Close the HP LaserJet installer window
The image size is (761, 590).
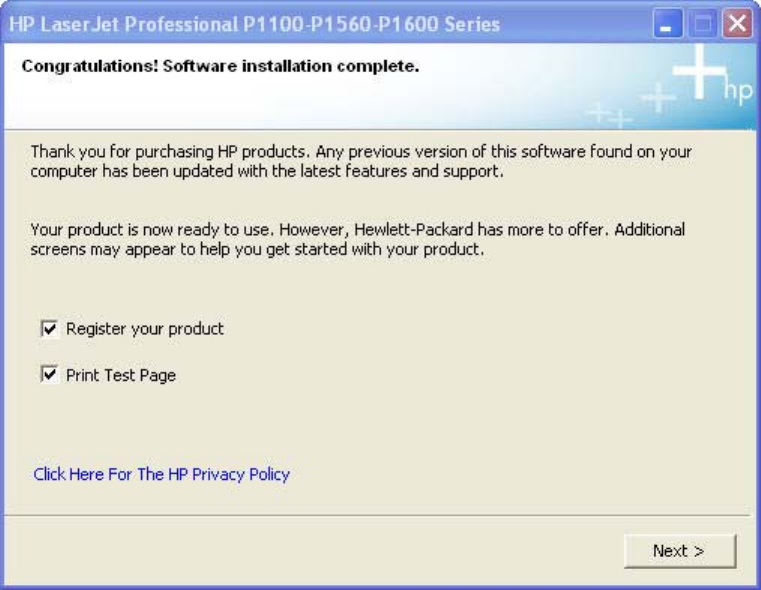(737, 24)
